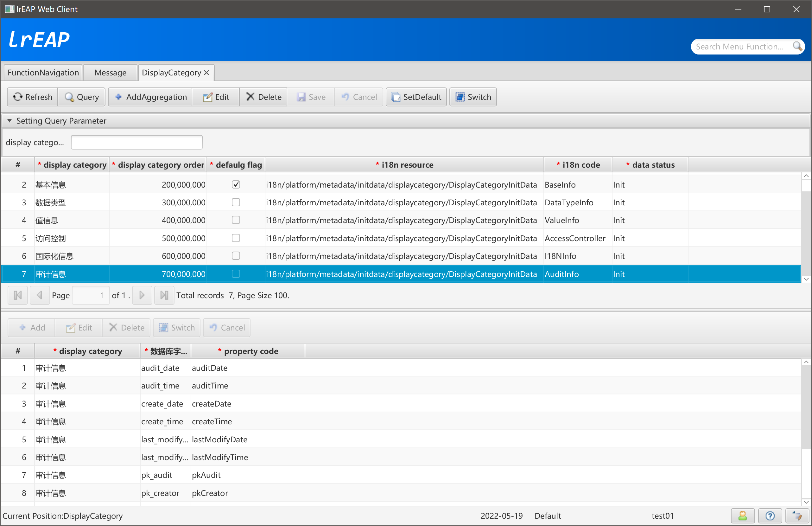Click Edit in the top toolbar
The height and width of the screenshot is (526, 812).
point(216,97)
